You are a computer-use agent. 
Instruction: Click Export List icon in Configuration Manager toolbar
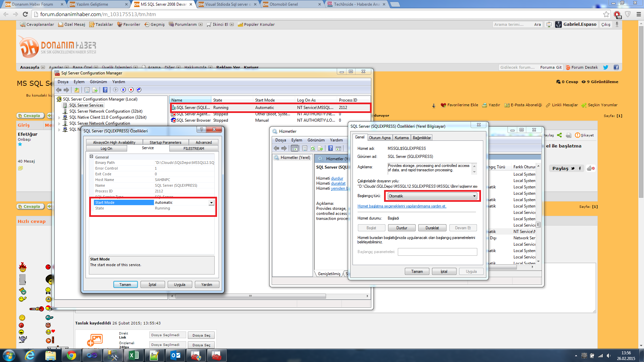(x=95, y=90)
